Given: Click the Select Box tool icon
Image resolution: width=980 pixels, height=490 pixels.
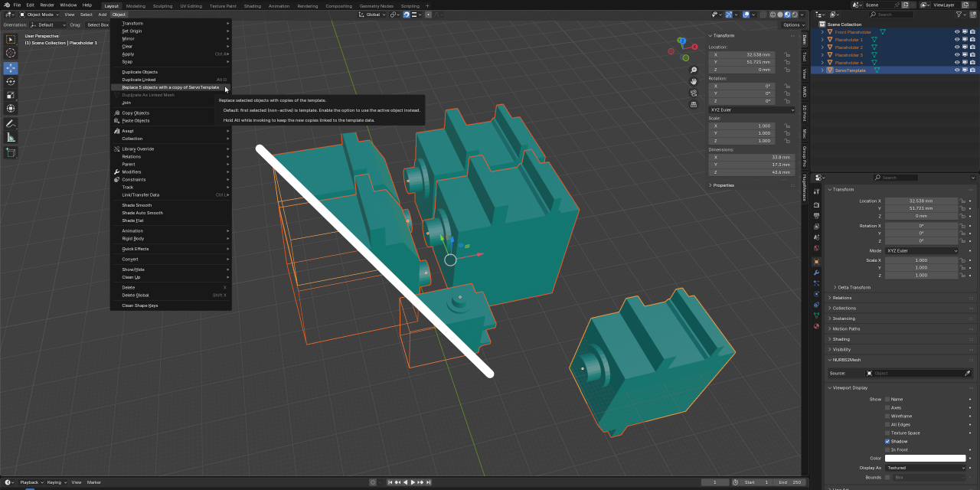Looking at the screenshot, I should pos(11,39).
